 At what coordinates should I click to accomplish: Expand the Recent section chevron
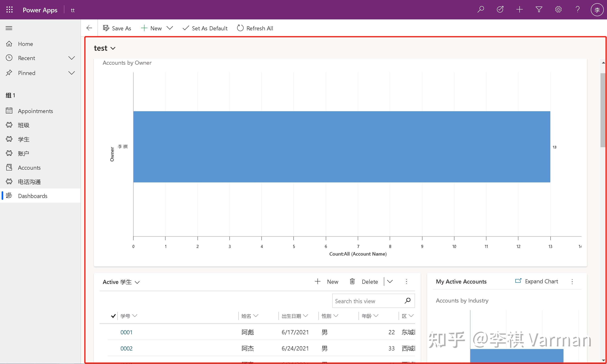click(71, 58)
